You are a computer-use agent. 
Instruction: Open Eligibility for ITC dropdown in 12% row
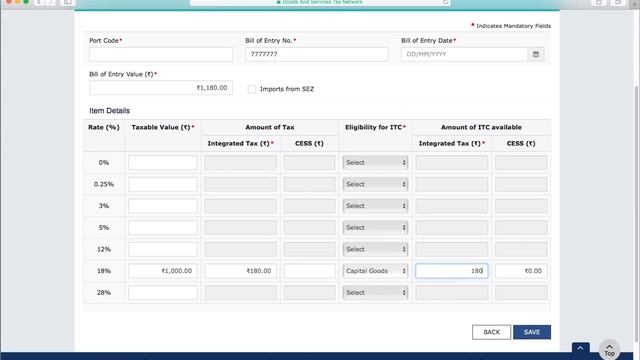[x=375, y=249]
